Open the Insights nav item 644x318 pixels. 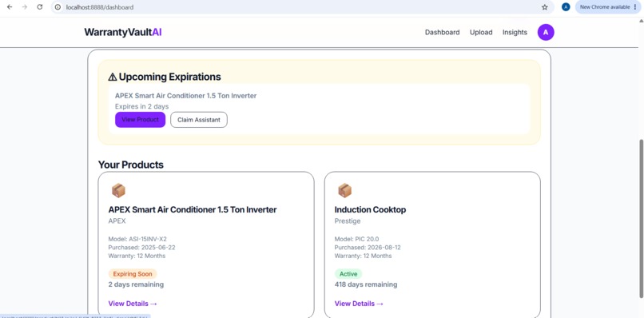515,32
